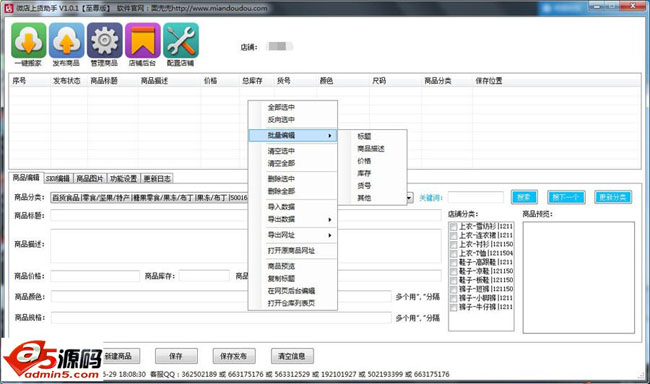This screenshot has width=650, height=384.
Task: Click the 商品库存 input field
Action: tap(204, 276)
